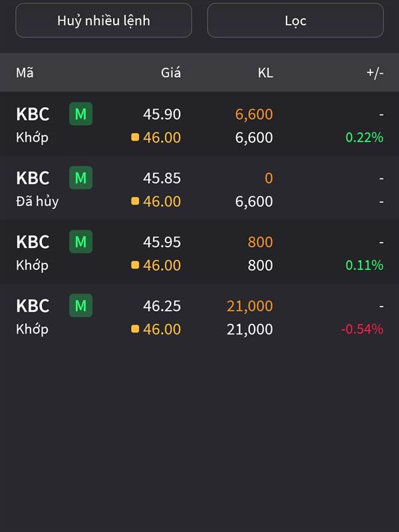Open the cancelled "Đã hủy" KBC order
399x532 pixels.
pyautogui.click(x=199, y=188)
